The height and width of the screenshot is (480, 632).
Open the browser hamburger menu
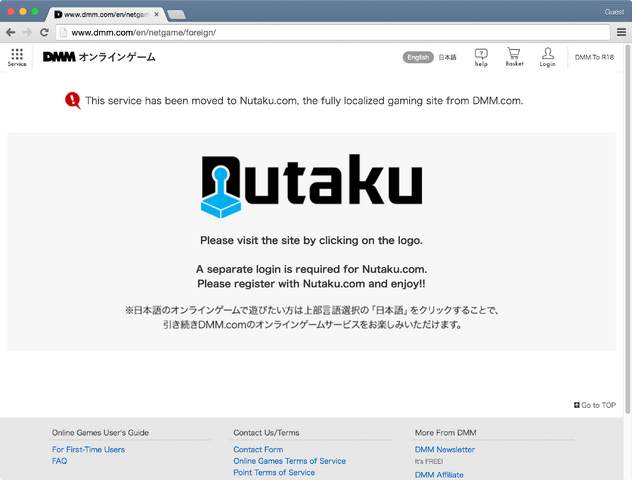tap(622, 32)
